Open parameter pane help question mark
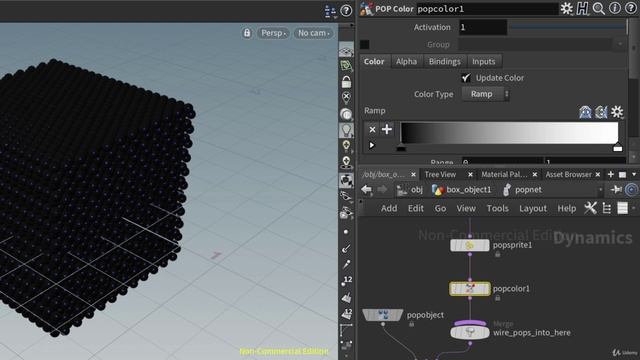 (631, 9)
